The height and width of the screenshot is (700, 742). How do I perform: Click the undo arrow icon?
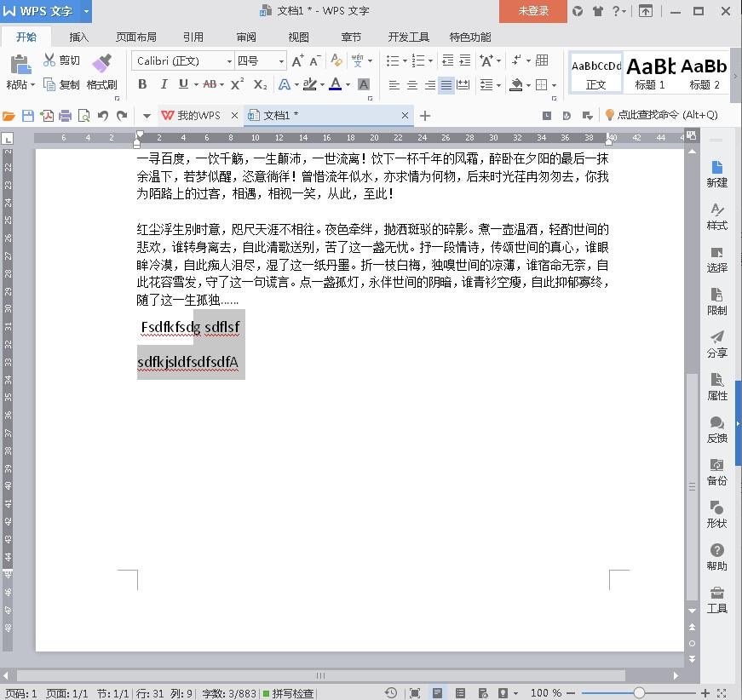click(x=103, y=116)
